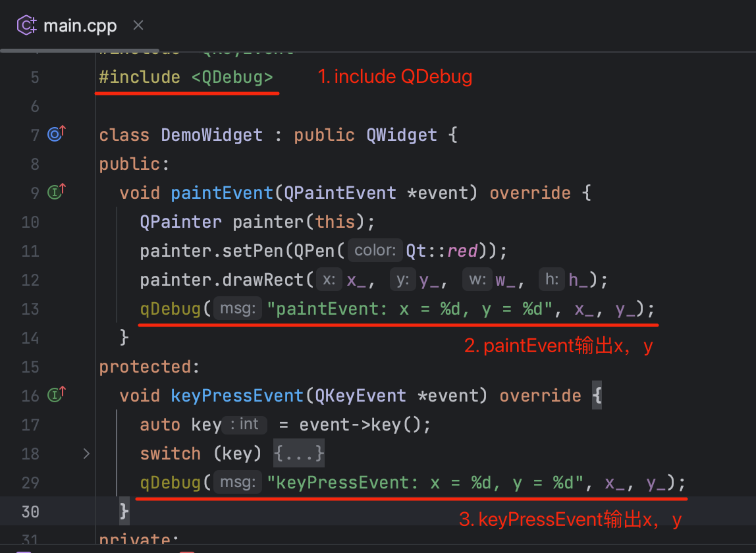Click the color: parameter hint
756x553 pixels.
[375, 250]
